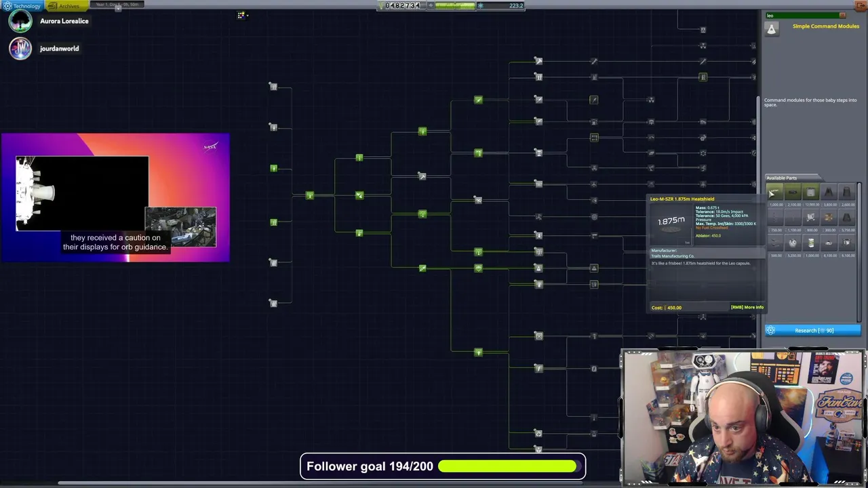Click the Year 1 game time display
Screen dimensions: 868x488
pyautogui.click(x=117, y=5)
